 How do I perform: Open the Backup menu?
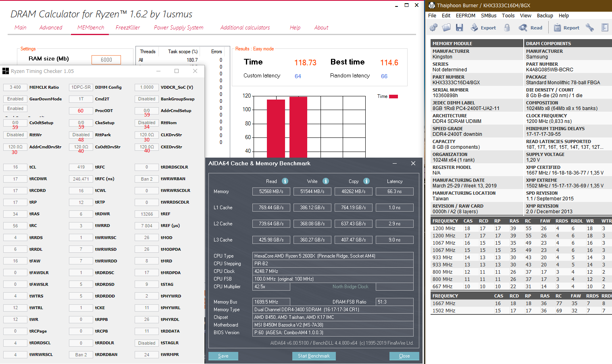coord(545,16)
